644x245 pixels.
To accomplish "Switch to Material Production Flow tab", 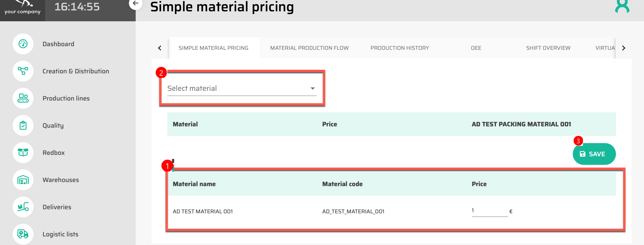I will tap(309, 48).
